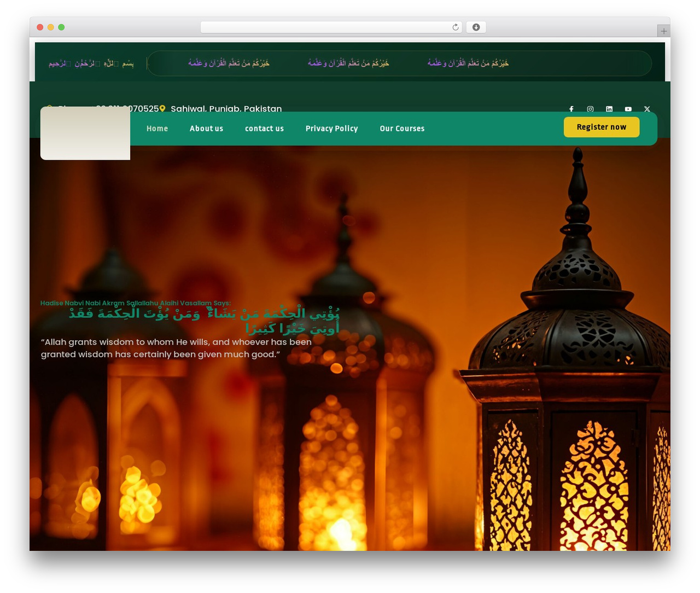
Task: Open the Privacy Policy page
Action: (x=332, y=129)
